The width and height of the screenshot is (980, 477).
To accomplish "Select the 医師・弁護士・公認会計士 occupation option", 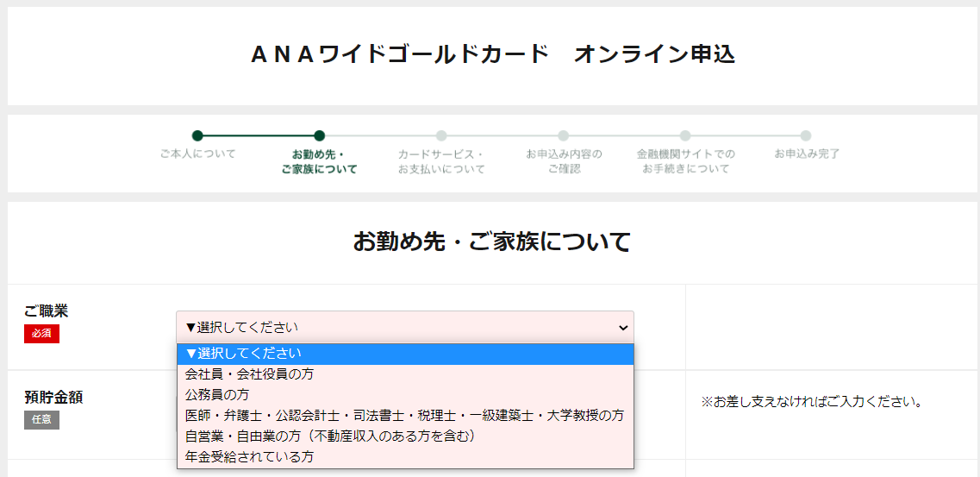I will click(404, 415).
